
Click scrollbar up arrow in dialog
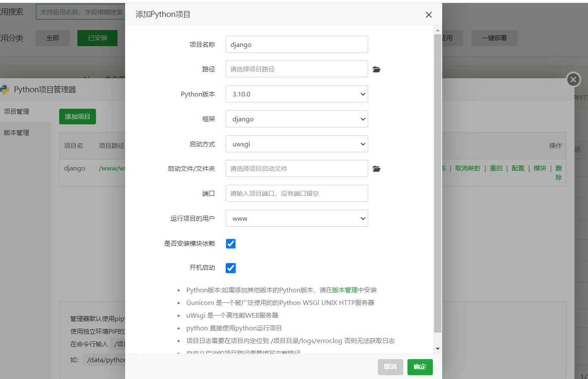(438, 30)
